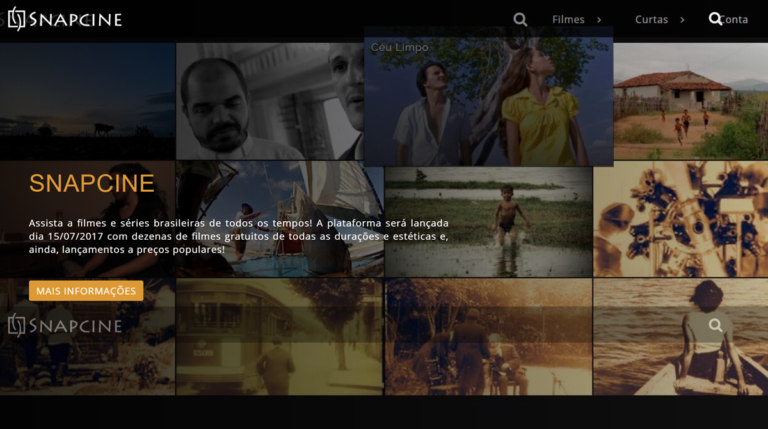Open the boy running through water thumbnail
The height and width of the screenshot is (429, 768).
pyautogui.click(x=489, y=222)
